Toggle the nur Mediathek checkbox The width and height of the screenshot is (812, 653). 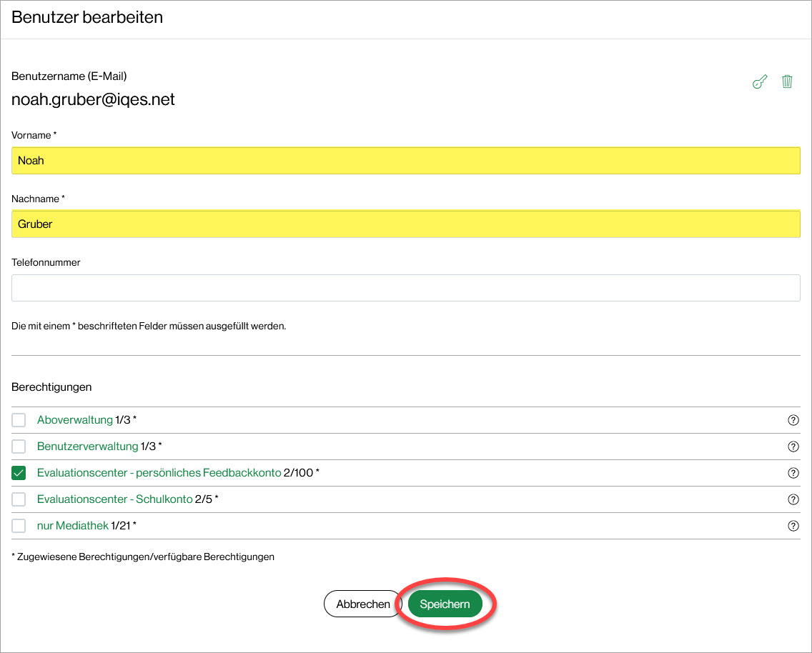tap(19, 526)
